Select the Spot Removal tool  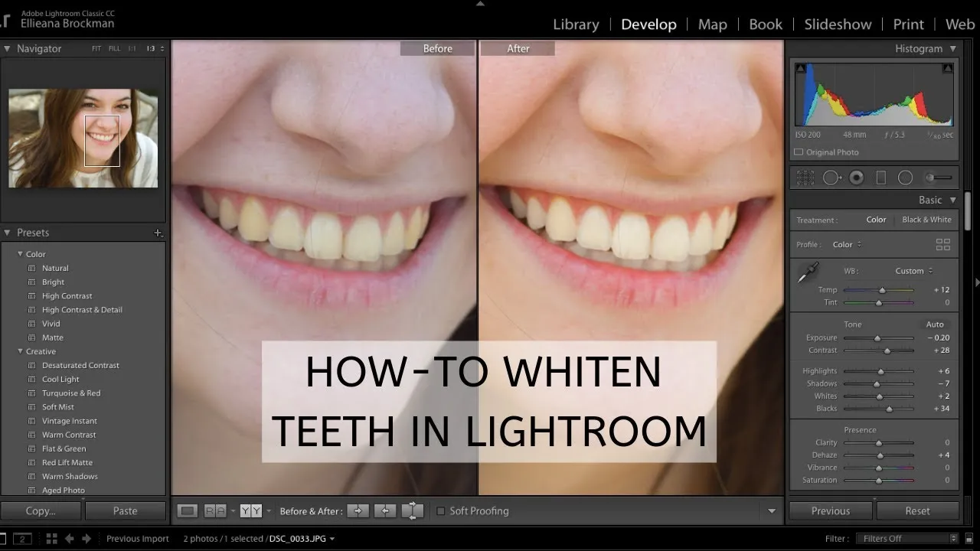(x=831, y=178)
